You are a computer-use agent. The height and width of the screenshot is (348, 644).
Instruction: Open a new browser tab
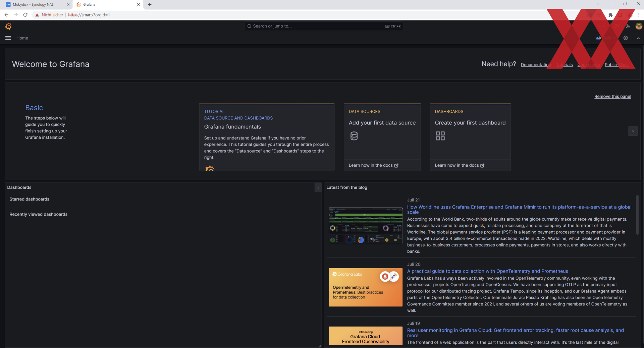click(150, 4)
